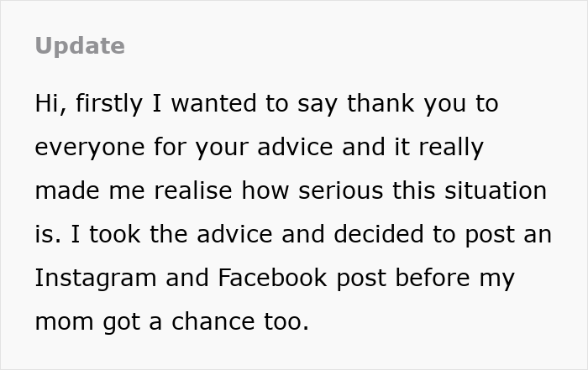The image size is (588, 370).
Task: Click the word "really" in the text
Action: pyautogui.click(x=450, y=148)
